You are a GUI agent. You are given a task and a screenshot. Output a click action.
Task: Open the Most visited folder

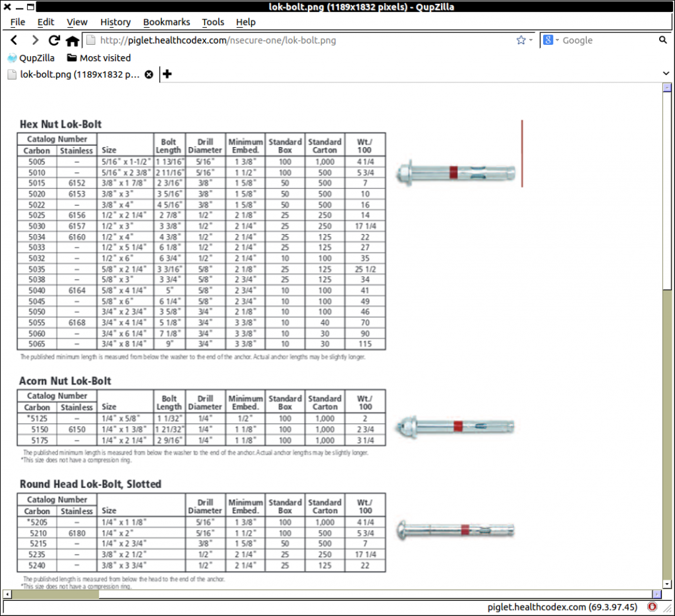pos(99,58)
